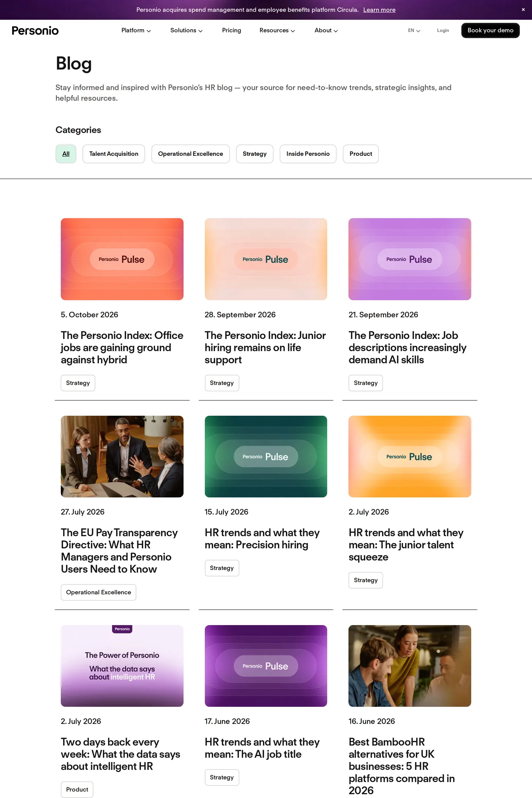Open 'The AI job title' article title

pyautogui.click(x=262, y=748)
